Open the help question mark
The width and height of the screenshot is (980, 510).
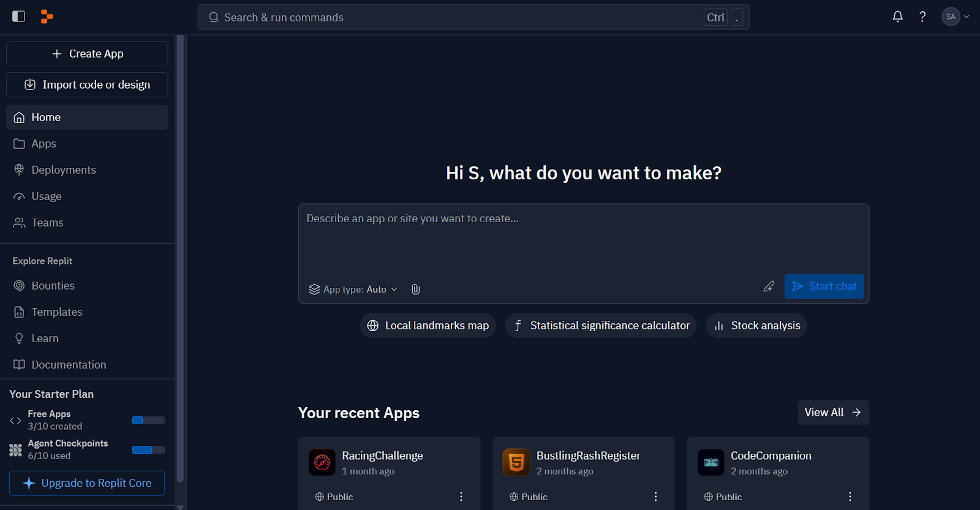pos(922,17)
